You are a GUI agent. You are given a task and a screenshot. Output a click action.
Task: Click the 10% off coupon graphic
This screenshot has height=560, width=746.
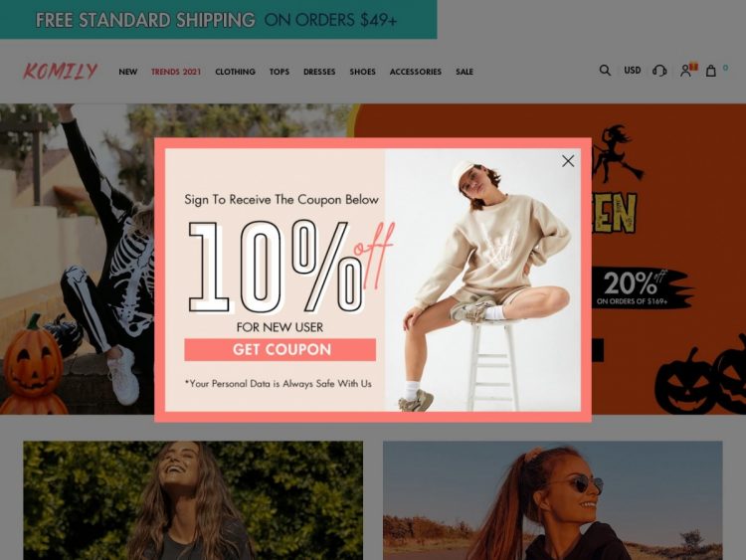290,267
